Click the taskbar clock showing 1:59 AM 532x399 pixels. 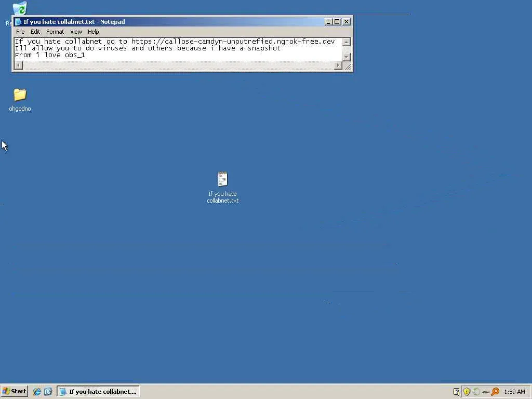pos(514,392)
